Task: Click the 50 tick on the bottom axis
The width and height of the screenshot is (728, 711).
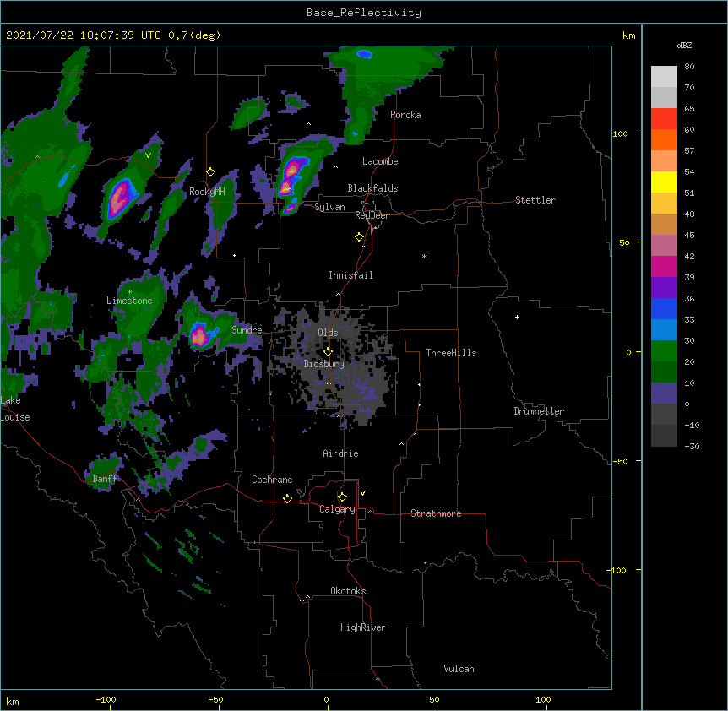Action: coord(435,699)
